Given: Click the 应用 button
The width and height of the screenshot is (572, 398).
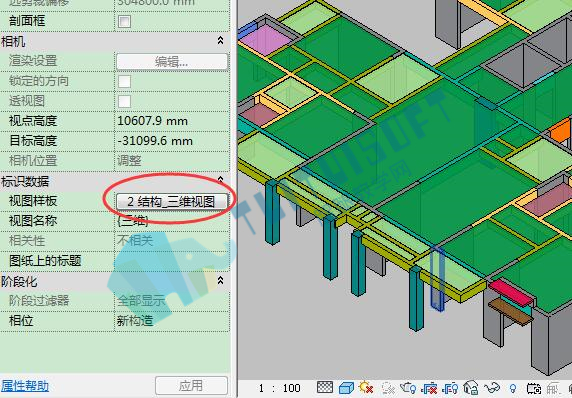Looking at the screenshot, I should click(192, 385).
